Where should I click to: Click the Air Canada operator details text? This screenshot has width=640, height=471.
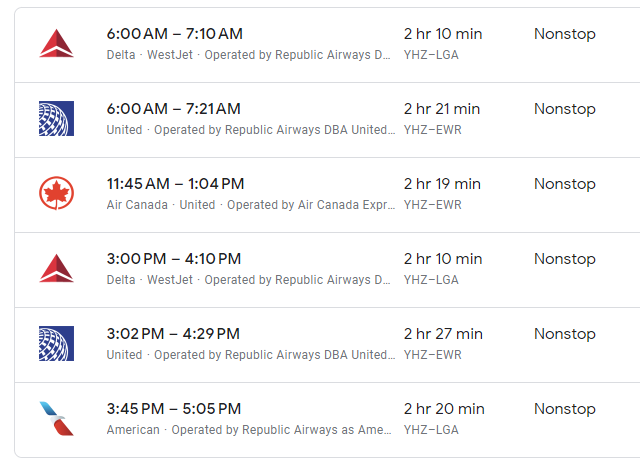coord(249,205)
